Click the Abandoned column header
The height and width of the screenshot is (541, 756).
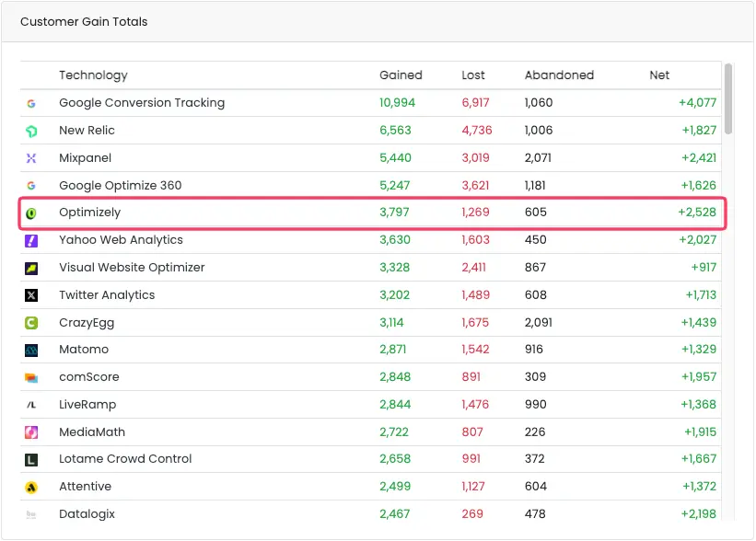click(x=559, y=75)
